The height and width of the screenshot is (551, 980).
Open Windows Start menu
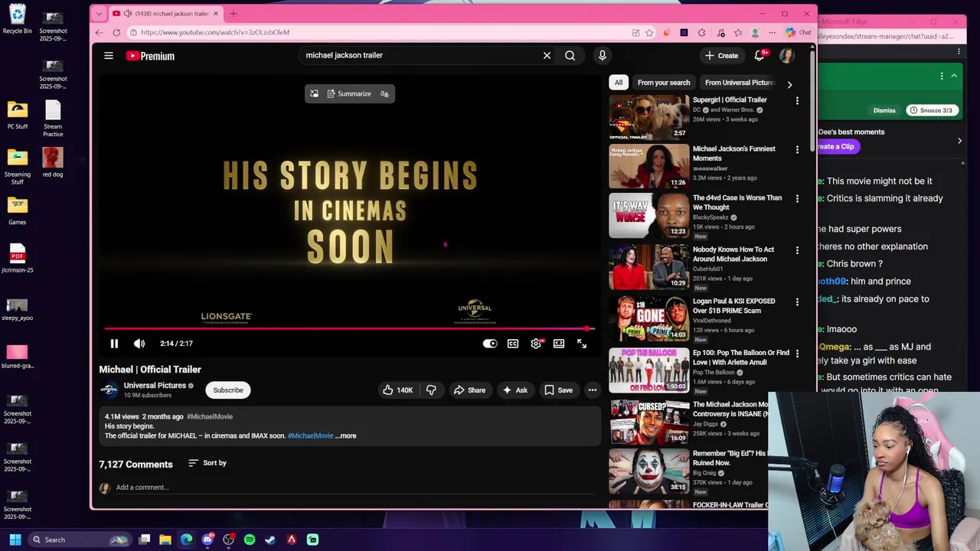coord(15,540)
